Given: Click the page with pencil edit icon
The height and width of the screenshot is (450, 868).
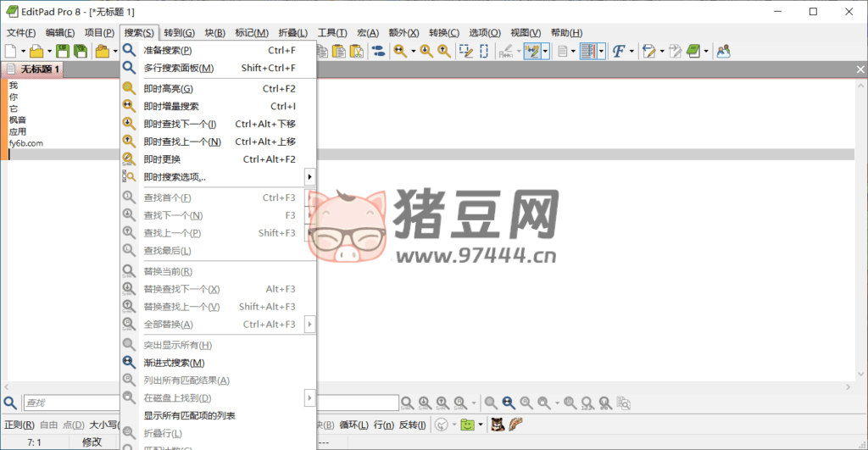Looking at the screenshot, I should tap(648, 52).
